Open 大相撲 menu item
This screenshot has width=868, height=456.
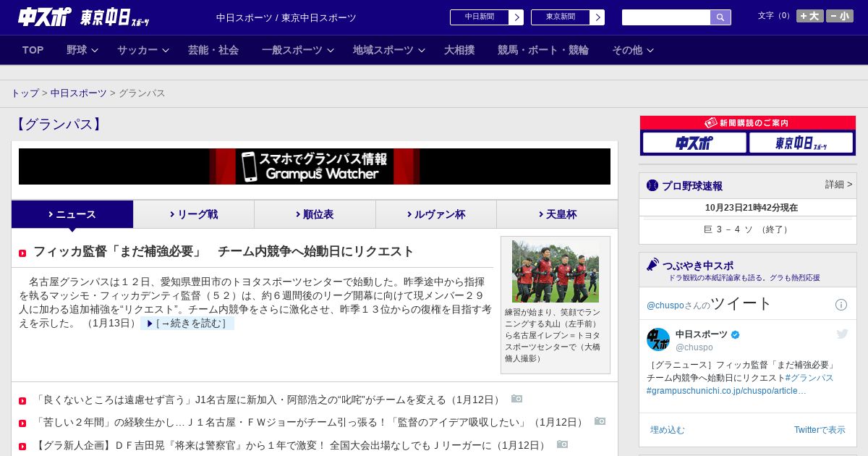click(459, 50)
